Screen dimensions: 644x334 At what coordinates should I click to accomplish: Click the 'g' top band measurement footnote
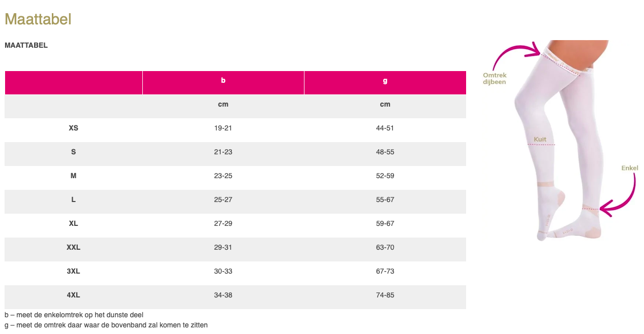[x=106, y=325]
